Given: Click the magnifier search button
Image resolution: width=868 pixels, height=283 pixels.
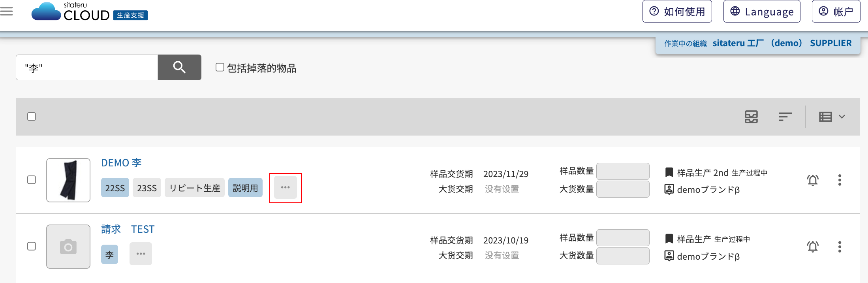Looking at the screenshot, I should [x=180, y=67].
